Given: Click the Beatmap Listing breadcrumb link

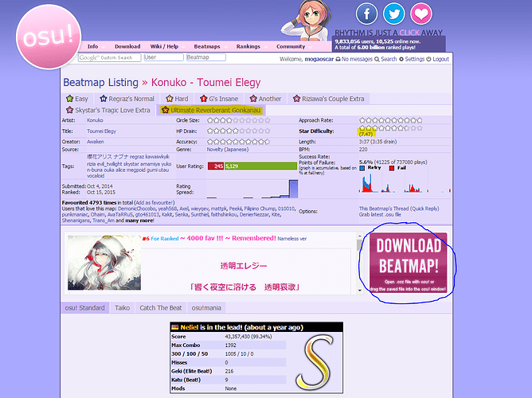Looking at the screenshot, I should [101, 82].
